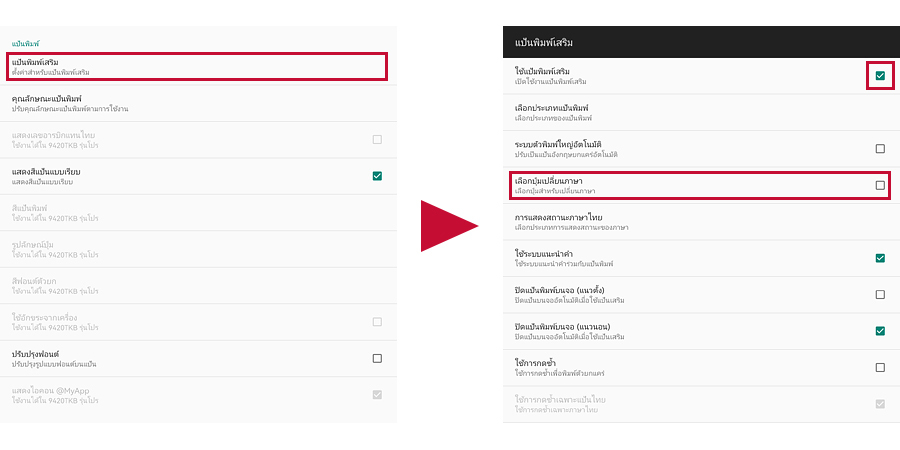
Task: Uncheck the แสดงสีแป้นแบบเรียบ checkbox
Action: (377, 176)
